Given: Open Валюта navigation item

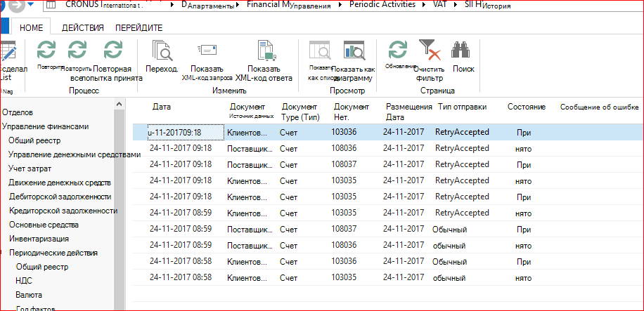Looking at the screenshot, I should [29, 295].
